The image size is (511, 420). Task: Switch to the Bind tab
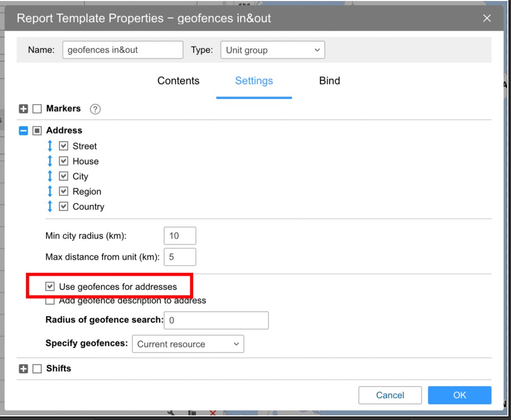click(329, 81)
